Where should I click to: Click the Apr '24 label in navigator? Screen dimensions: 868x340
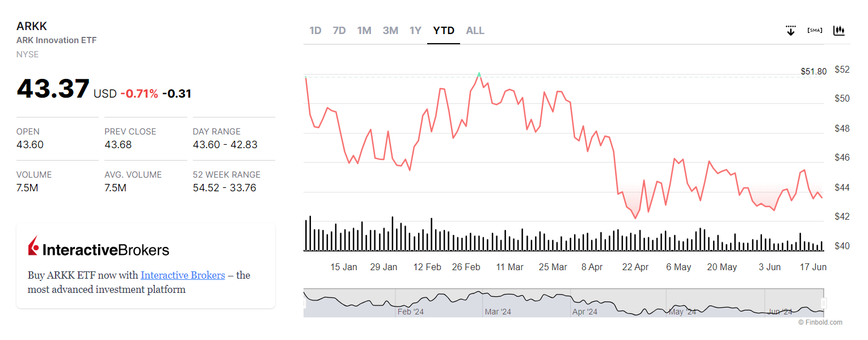[585, 312]
